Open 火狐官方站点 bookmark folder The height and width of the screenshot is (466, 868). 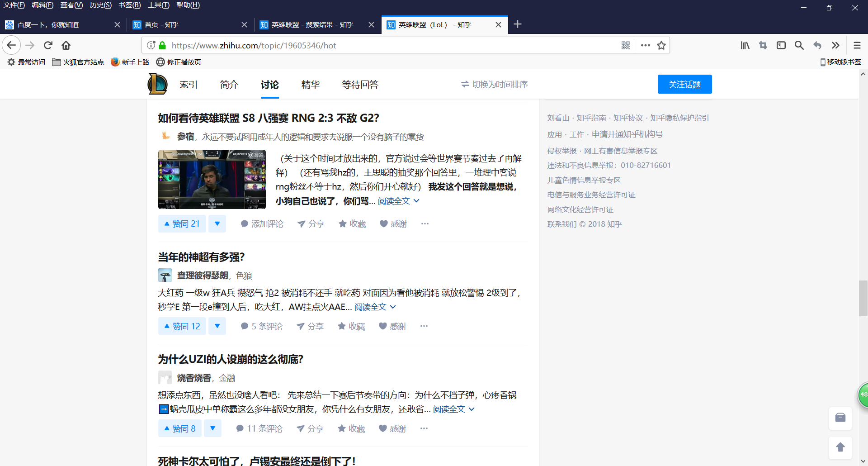pyautogui.click(x=78, y=62)
